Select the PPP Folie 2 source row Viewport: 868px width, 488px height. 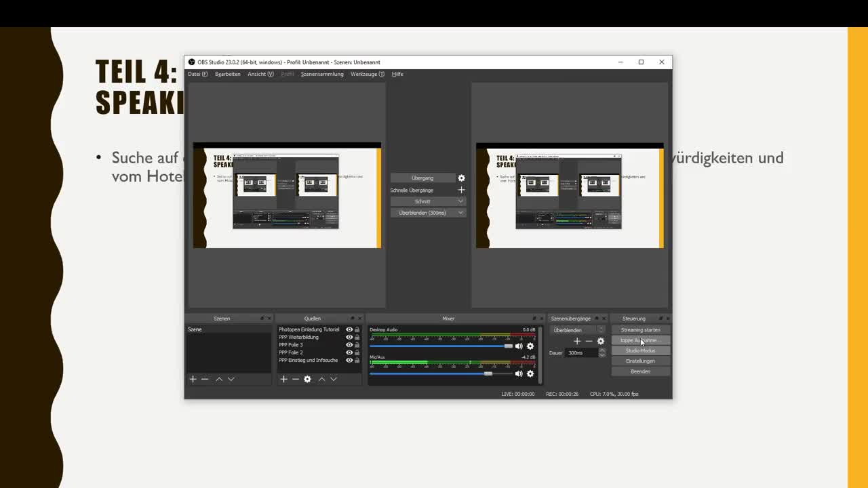319,352
